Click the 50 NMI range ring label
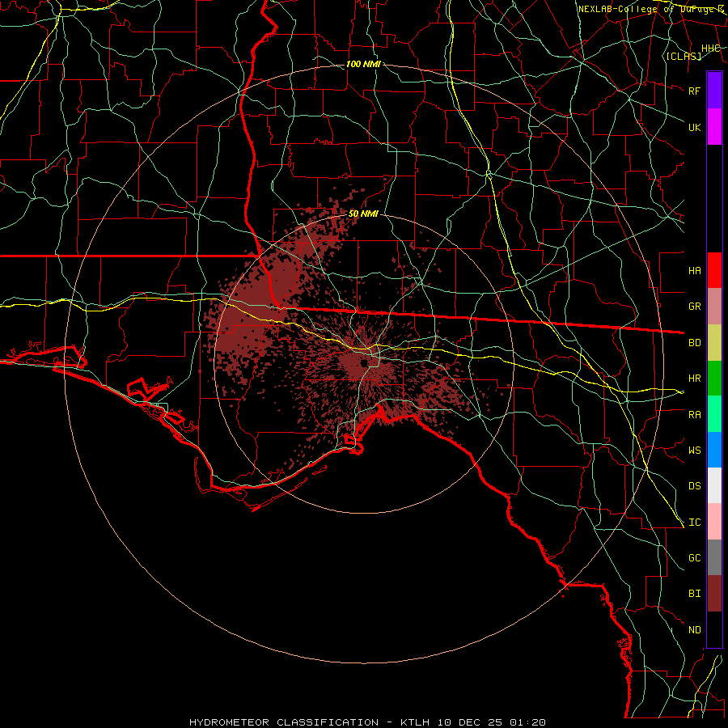The image size is (728, 728). [363, 214]
